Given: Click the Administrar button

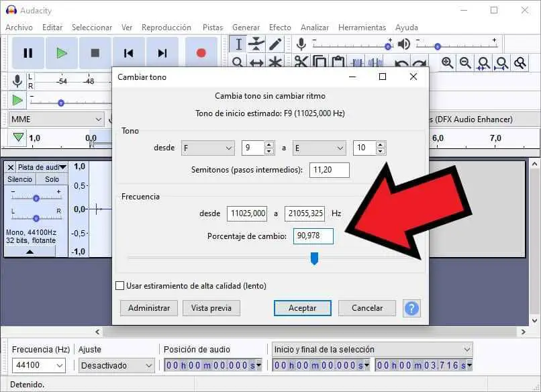Looking at the screenshot, I should [149, 308].
